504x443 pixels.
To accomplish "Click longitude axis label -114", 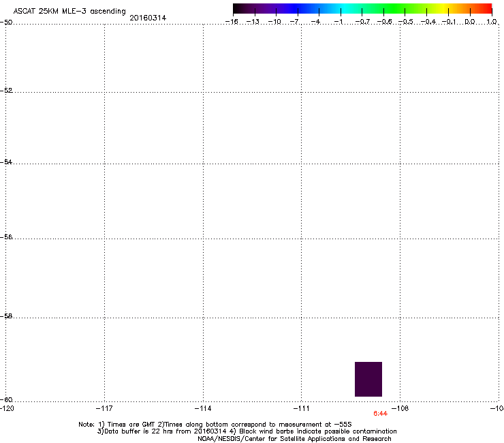I will [x=203, y=408].
